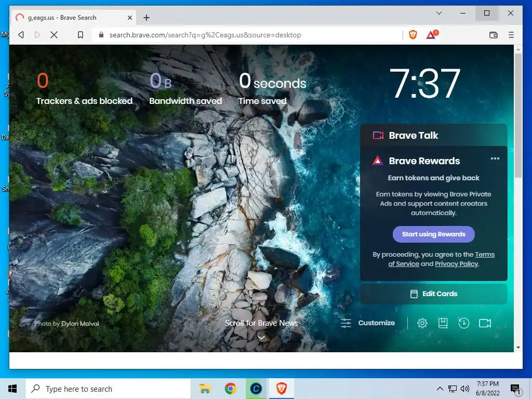
Task: Open Brave Rewards triangle icon in toolbar
Action: tap(432, 35)
